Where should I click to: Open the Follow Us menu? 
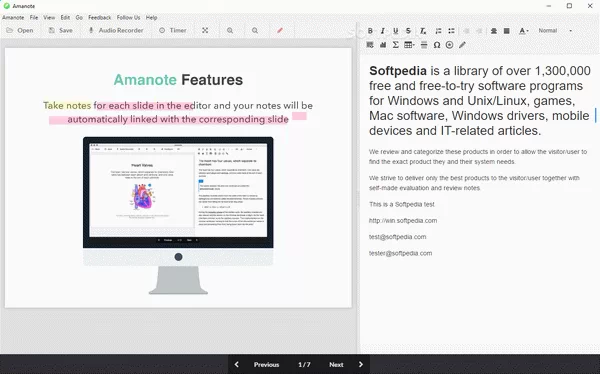pyautogui.click(x=128, y=17)
